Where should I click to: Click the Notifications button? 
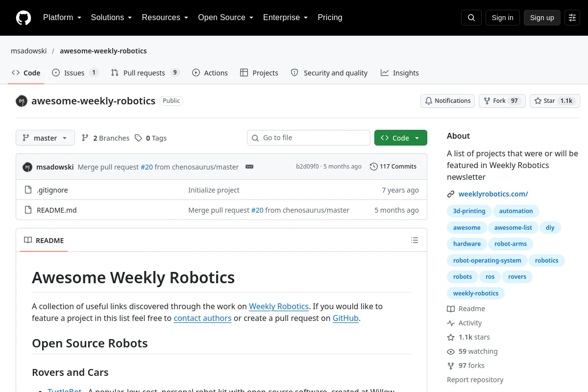[x=447, y=101]
